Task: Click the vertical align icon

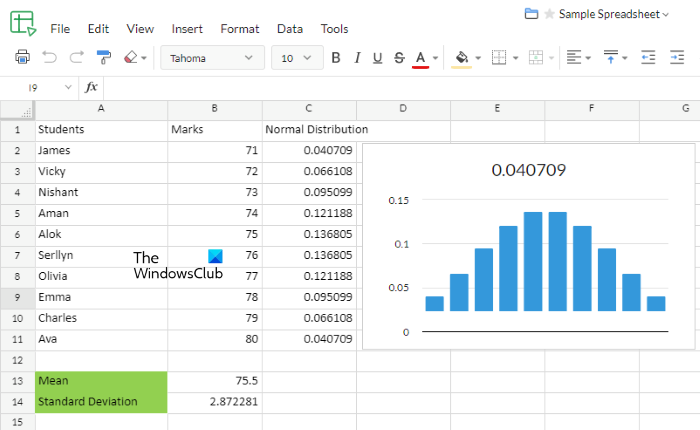Action: [x=610, y=57]
